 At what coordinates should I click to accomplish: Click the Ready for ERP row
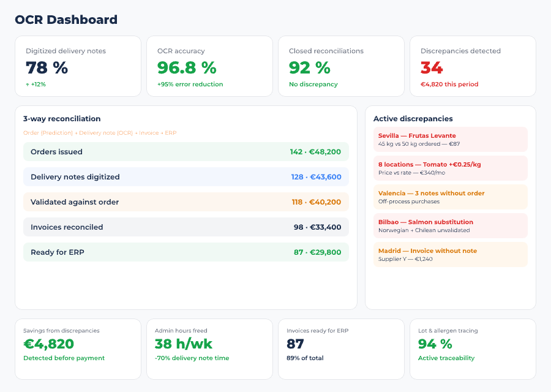[185, 251]
